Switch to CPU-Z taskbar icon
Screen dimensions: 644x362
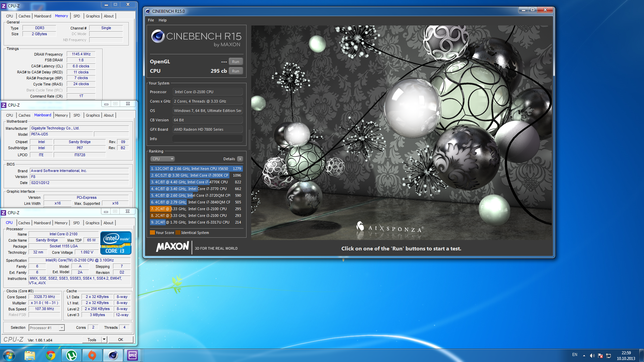click(x=132, y=355)
